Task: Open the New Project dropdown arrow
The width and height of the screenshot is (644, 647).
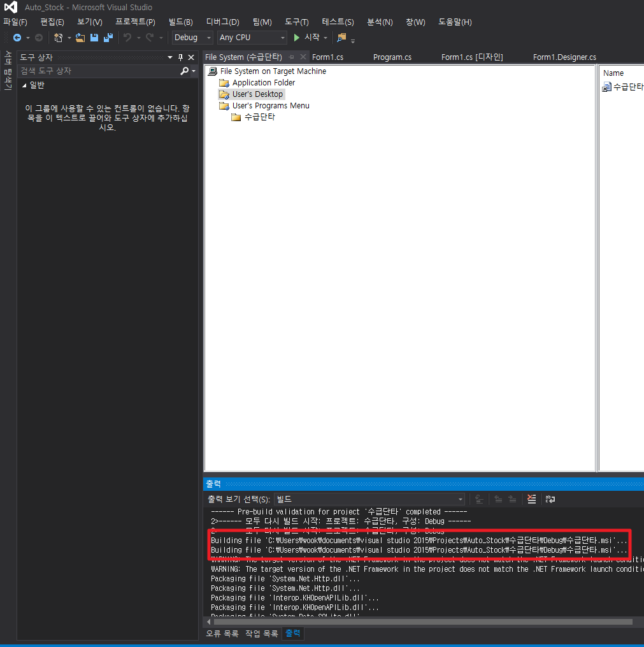Action: [69, 38]
